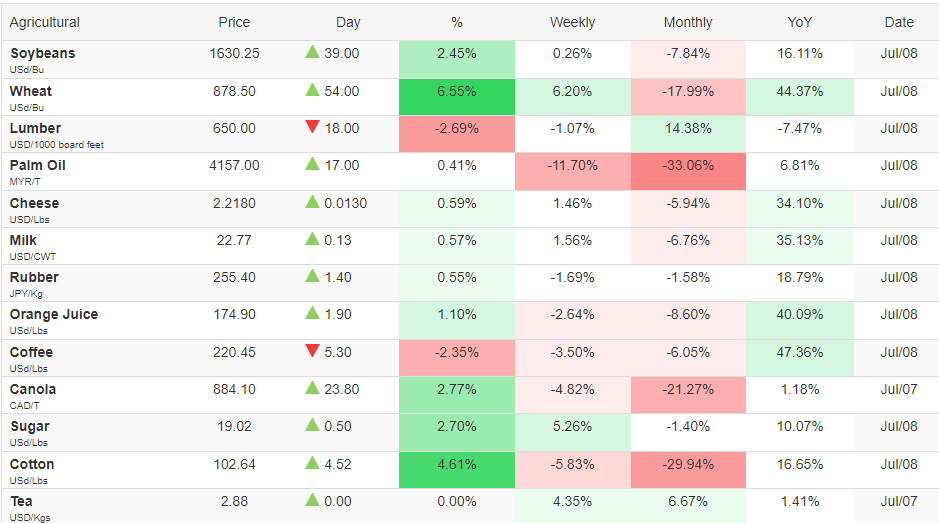Image resolution: width=939 pixels, height=523 pixels.
Task: Click the green up arrow next to Tea
Action: pos(312,500)
